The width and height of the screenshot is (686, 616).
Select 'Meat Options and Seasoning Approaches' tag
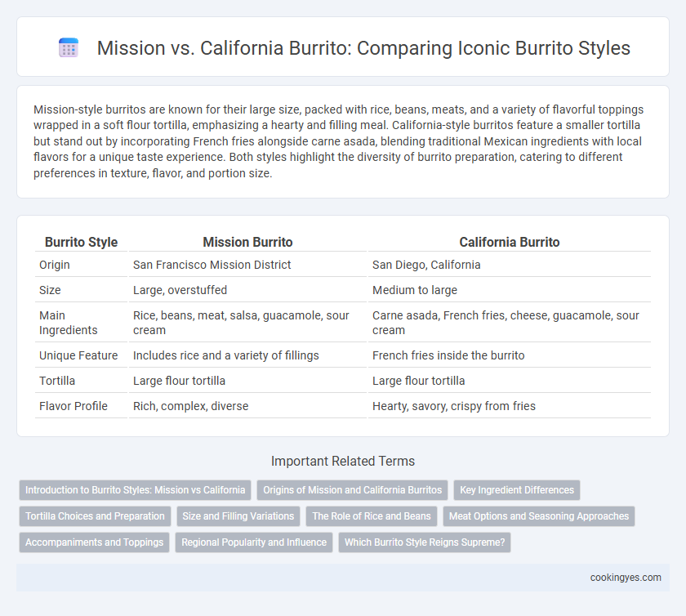539,516
